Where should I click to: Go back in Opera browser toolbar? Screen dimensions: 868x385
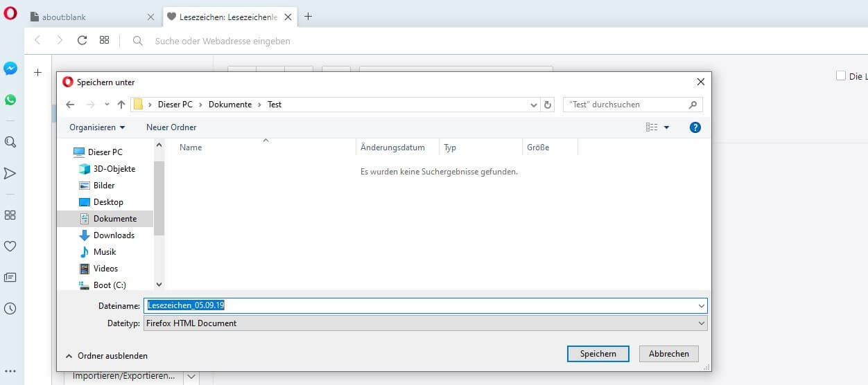[x=38, y=40]
